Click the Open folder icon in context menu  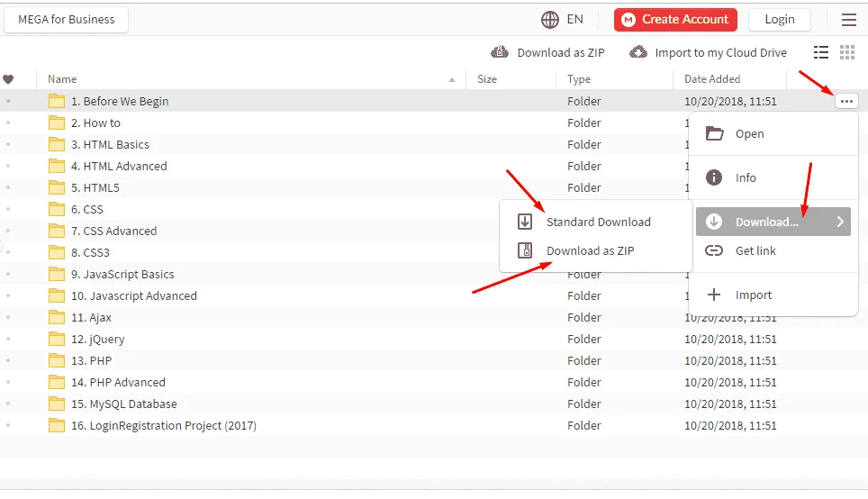pyautogui.click(x=714, y=133)
